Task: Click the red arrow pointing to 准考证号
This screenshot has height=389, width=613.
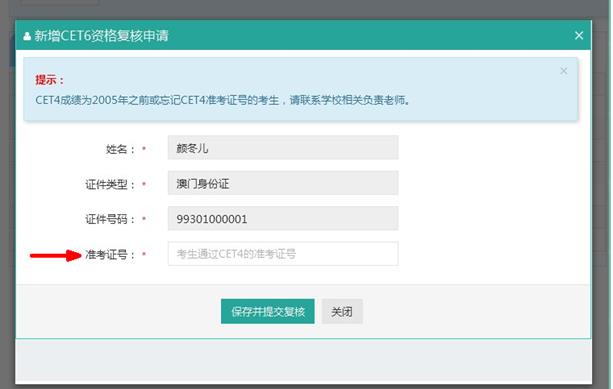Action: point(56,256)
